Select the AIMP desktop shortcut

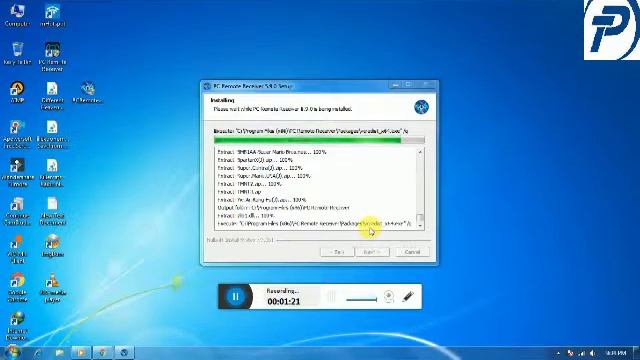click(17, 91)
